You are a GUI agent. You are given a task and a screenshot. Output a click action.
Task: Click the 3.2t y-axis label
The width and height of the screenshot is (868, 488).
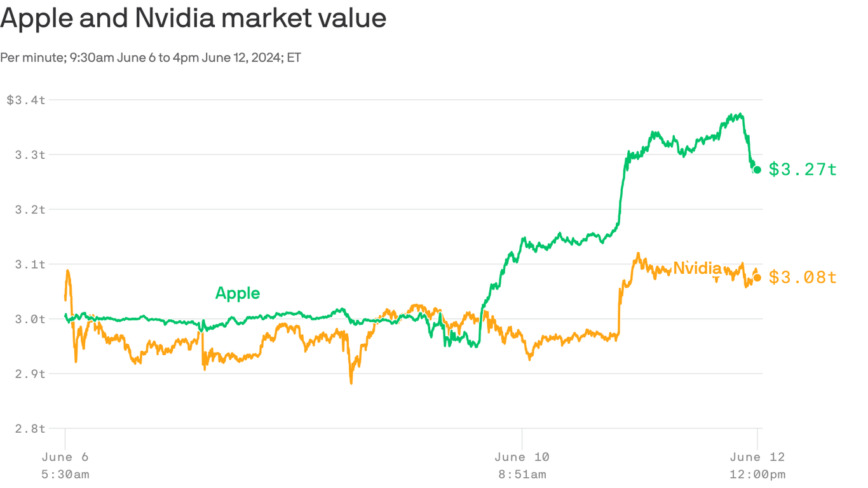(30, 209)
